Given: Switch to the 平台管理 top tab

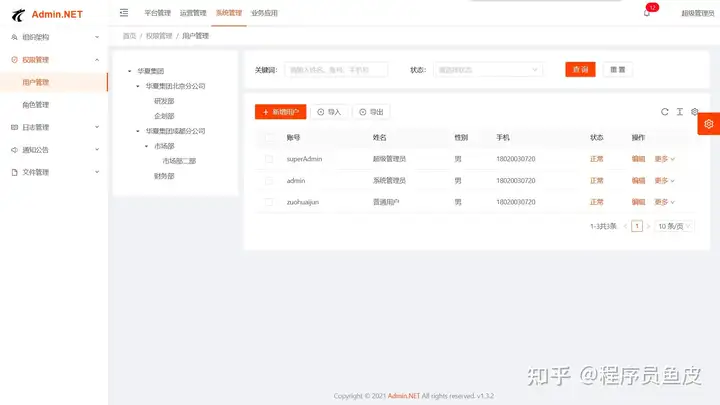Looking at the screenshot, I should click(158, 13).
